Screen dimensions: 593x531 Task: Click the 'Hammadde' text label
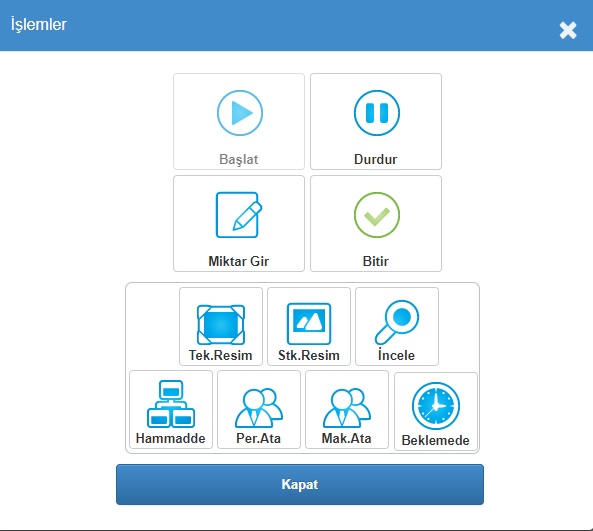point(171,438)
